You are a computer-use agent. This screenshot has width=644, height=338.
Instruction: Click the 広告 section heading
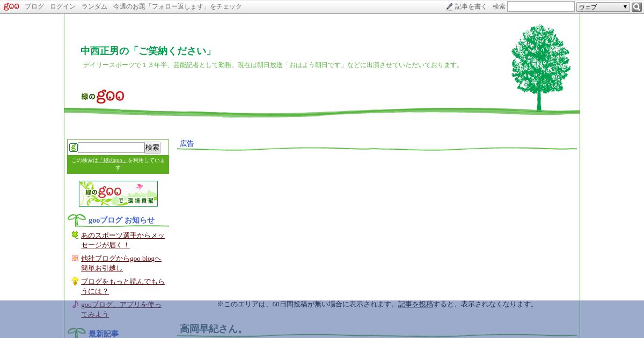[187, 143]
